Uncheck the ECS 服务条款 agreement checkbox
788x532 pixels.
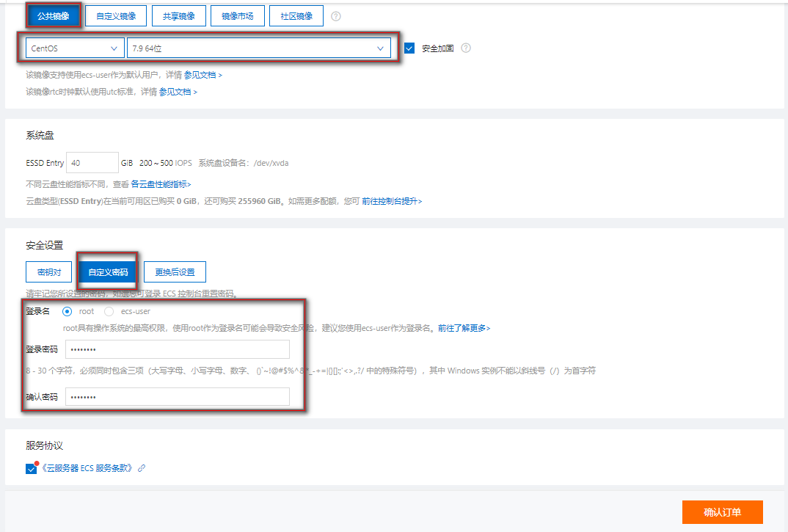click(x=30, y=467)
